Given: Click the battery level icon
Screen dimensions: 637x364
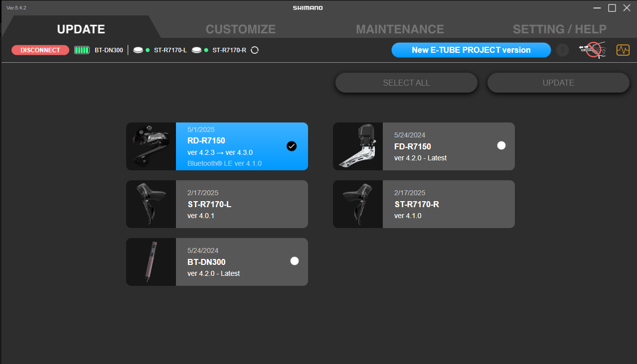Looking at the screenshot, I should point(82,50).
